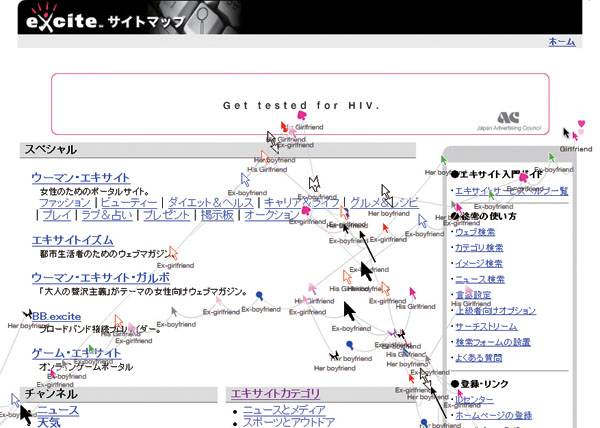Open the 掲示板 link
This screenshot has width=600, height=428.
(x=217, y=215)
